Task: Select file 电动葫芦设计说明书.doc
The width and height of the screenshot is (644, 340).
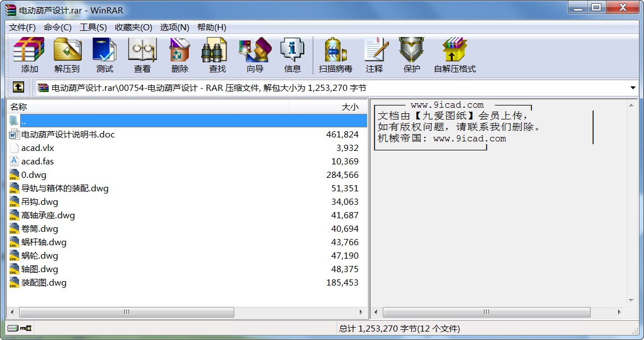Action: tap(68, 135)
